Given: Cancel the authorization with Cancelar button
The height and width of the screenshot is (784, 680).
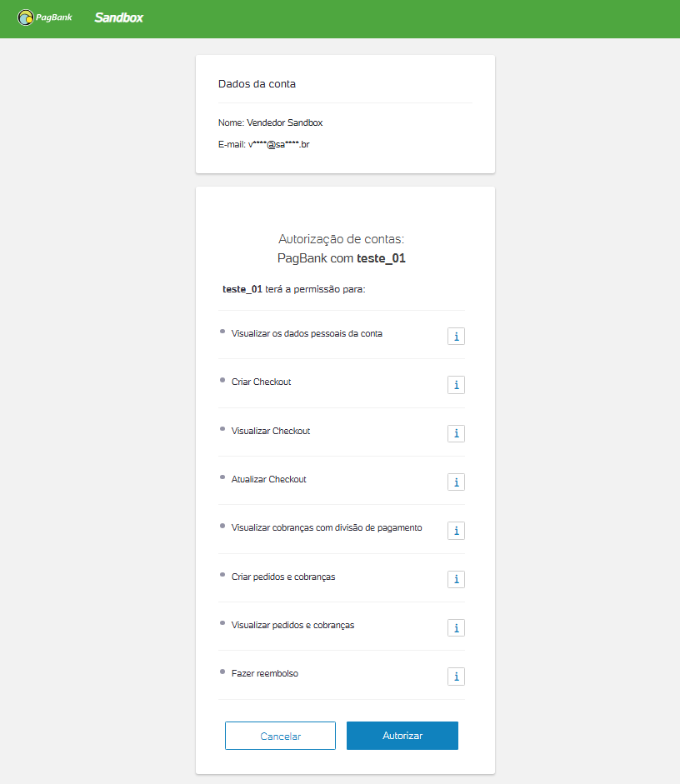Looking at the screenshot, I should click(x=280, y=736).
